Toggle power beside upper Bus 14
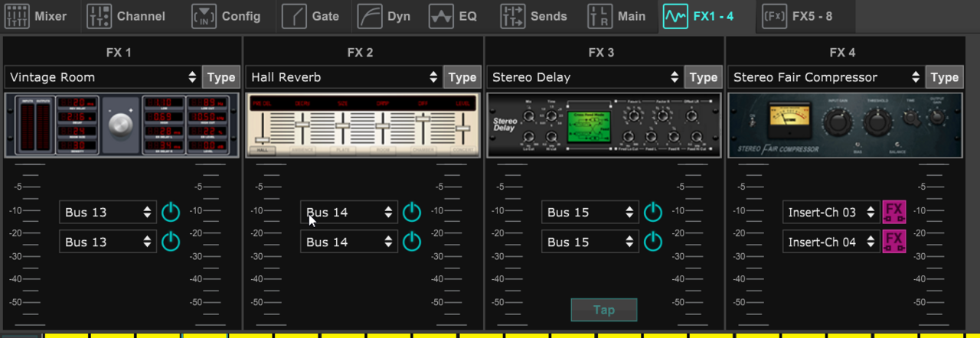 coord(412,212)
